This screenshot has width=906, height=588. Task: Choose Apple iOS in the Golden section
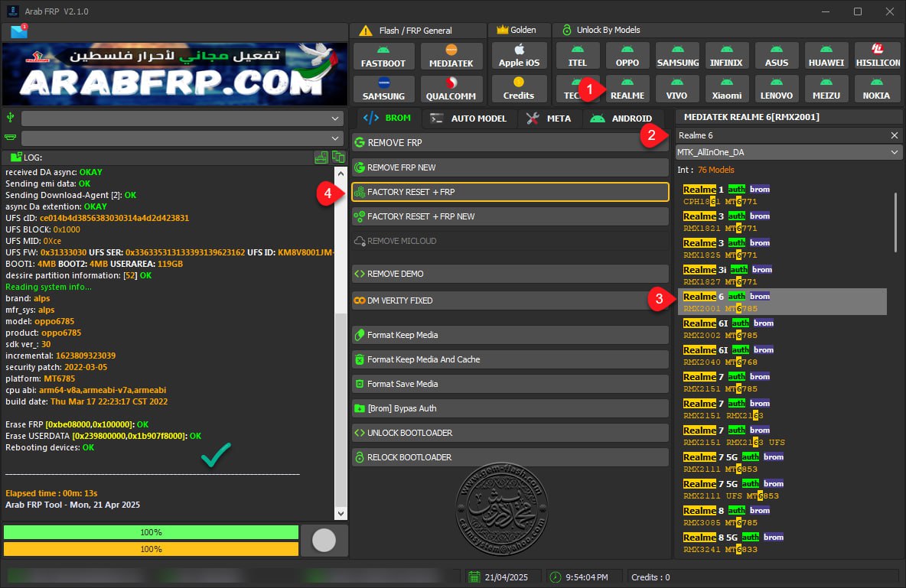click(x=519, y=56)
